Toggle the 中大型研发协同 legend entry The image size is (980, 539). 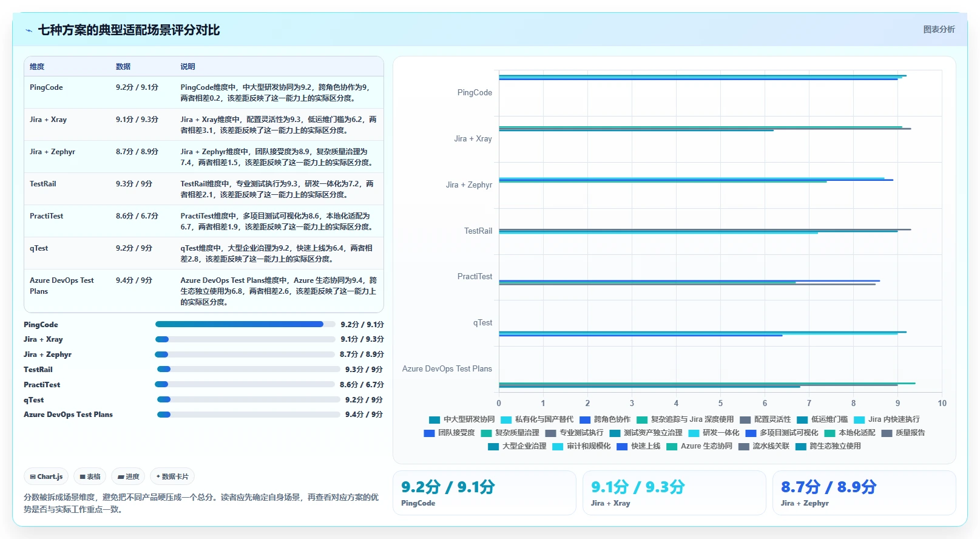tap(462, 419)
